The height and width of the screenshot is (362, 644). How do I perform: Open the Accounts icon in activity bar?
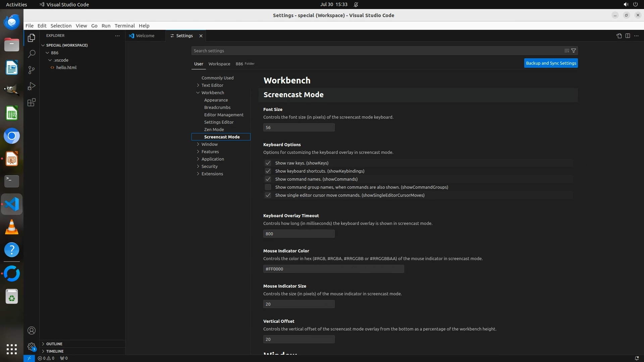[32, 330]
